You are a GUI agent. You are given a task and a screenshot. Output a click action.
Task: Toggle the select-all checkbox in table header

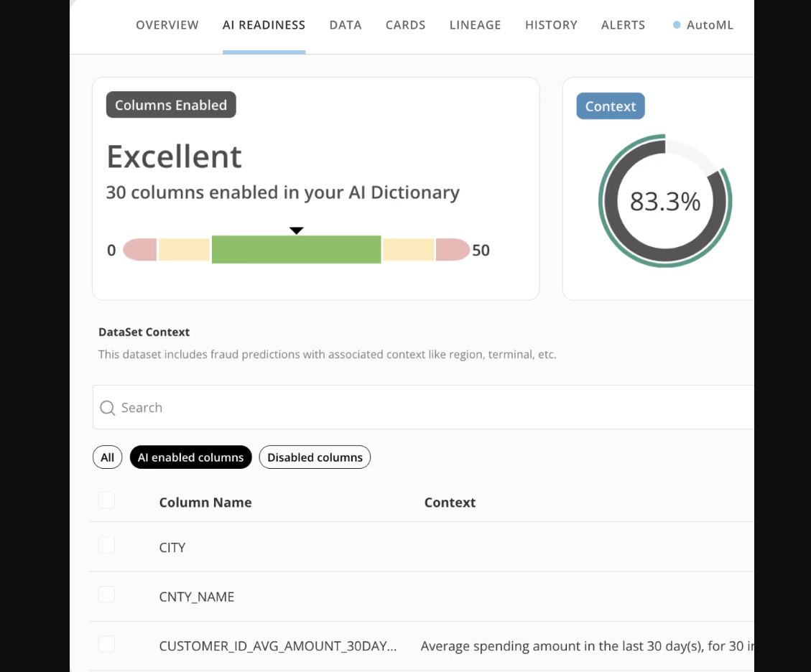(106, 500)
